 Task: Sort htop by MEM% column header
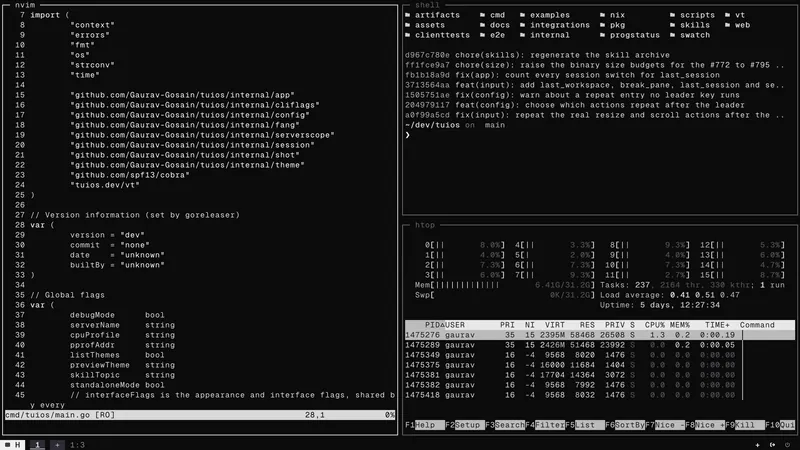click(680, 325)
